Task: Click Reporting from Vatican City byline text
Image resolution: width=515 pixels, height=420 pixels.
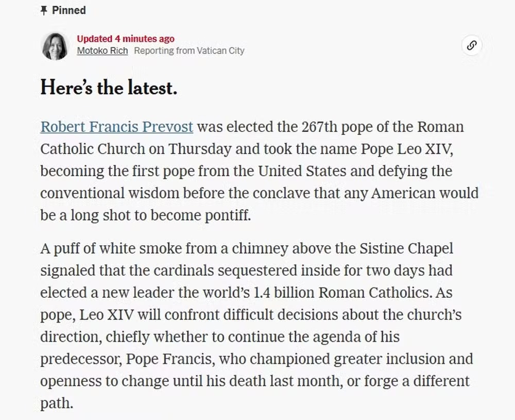Action: (189, 51)
